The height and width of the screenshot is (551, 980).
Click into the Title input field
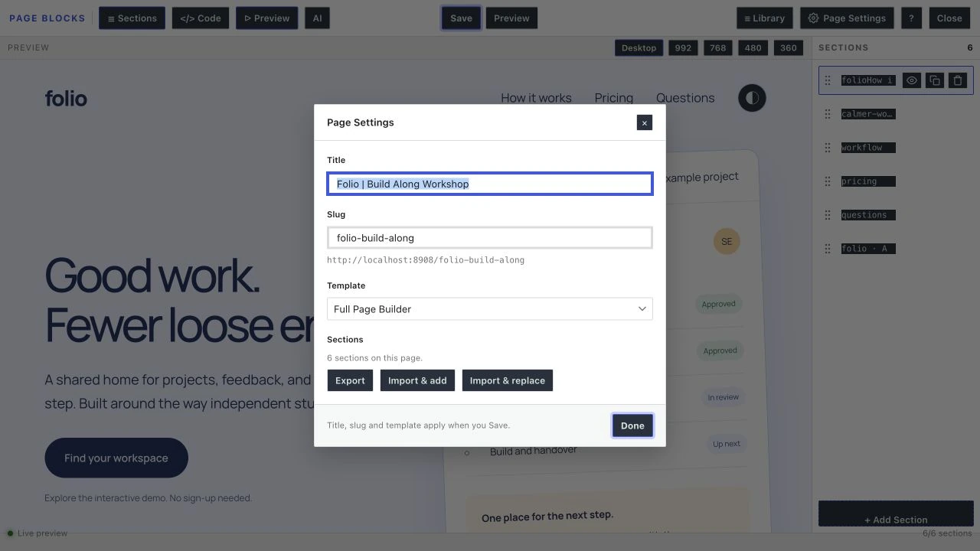490,184
